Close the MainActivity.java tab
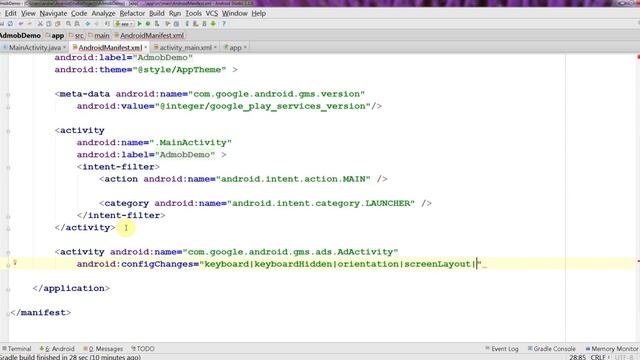Viewport: 640px width, 360px height. [64, 48]
